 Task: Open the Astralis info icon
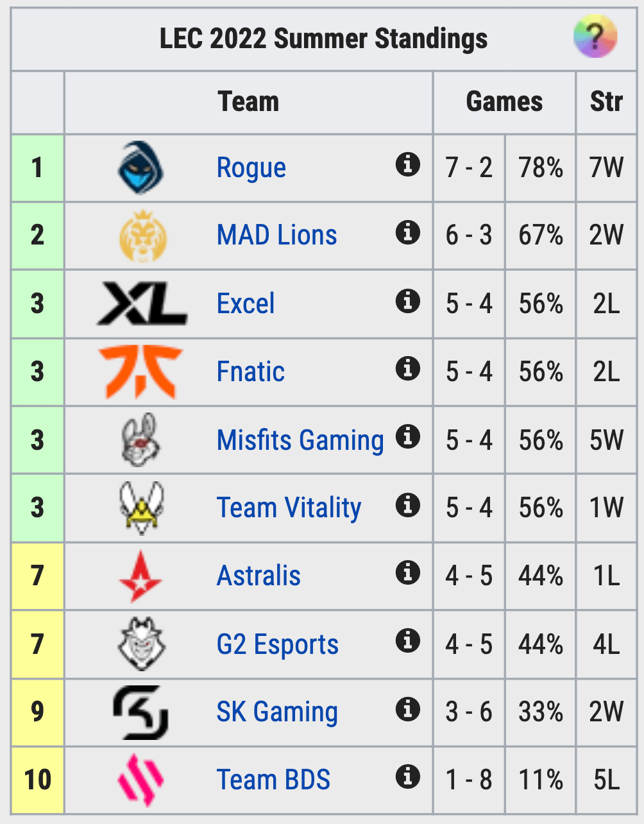pyautogui.click(x=407, y=572)
